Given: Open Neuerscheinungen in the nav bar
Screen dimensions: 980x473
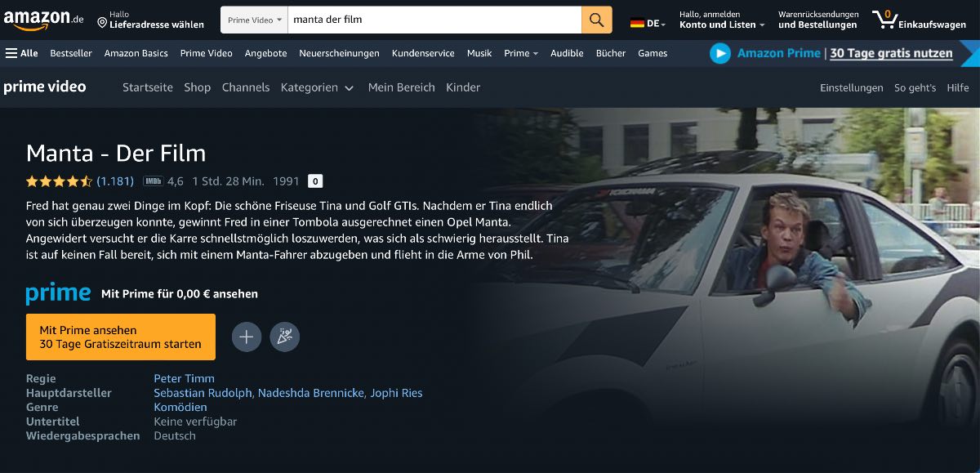Looking at the screenshot, I should pyautogui.click(x=340, y=53).
